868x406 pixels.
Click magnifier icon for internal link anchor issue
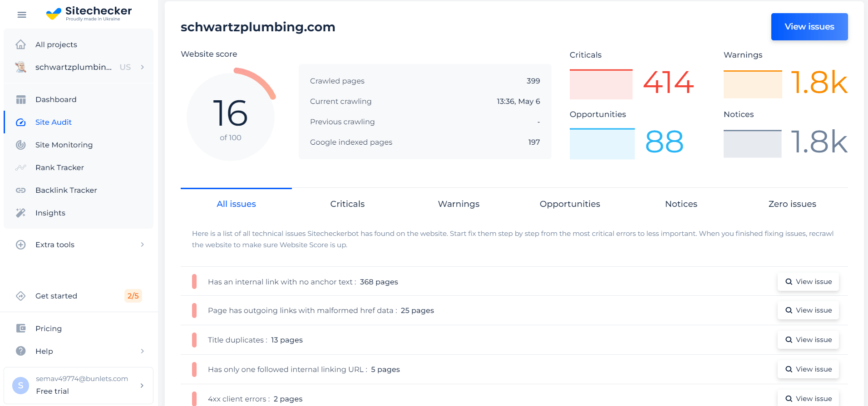coord(789,282)
